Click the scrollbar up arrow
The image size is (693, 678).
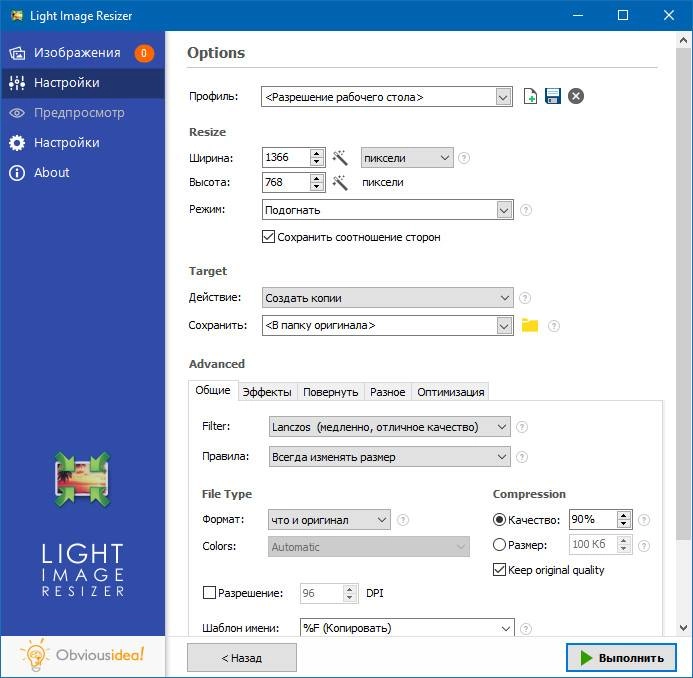[683, 40]
